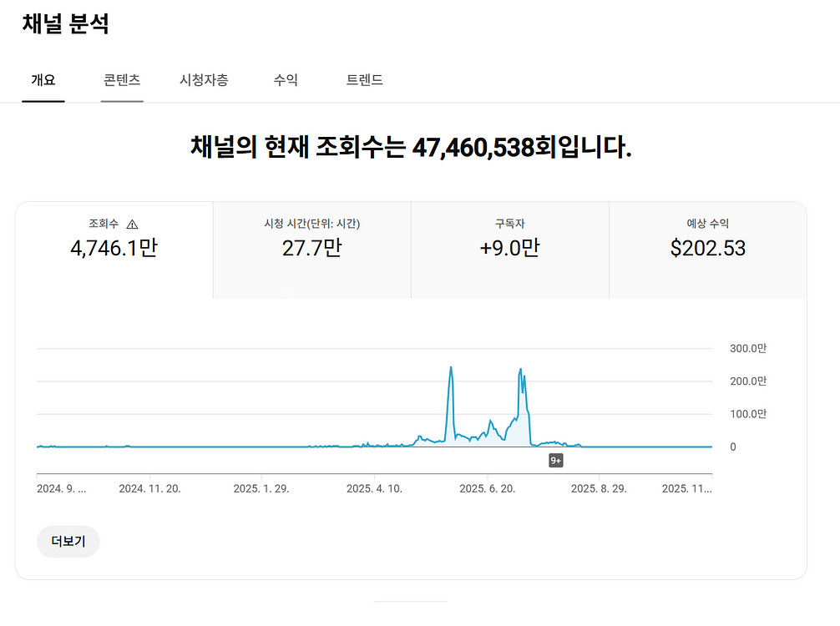Open the 트렌드 tab
Screen dimensions: 840x626
[365, 80]
